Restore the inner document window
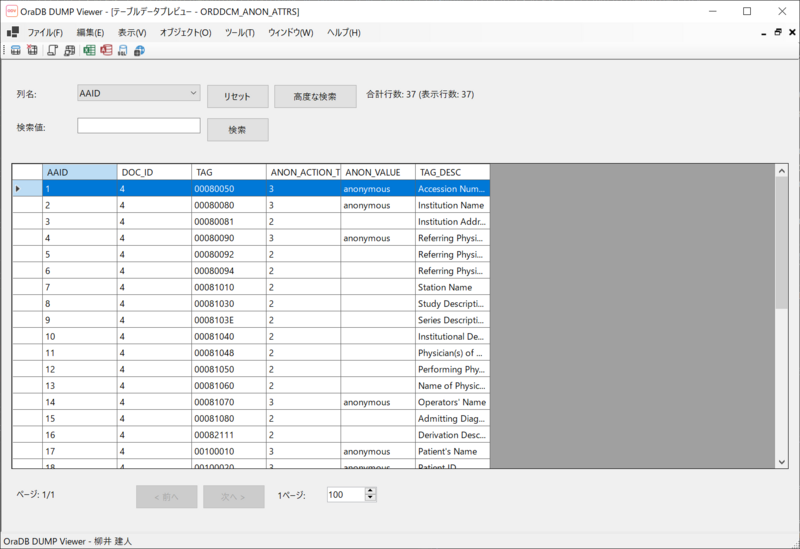800x549 pixels. [777, 32]
